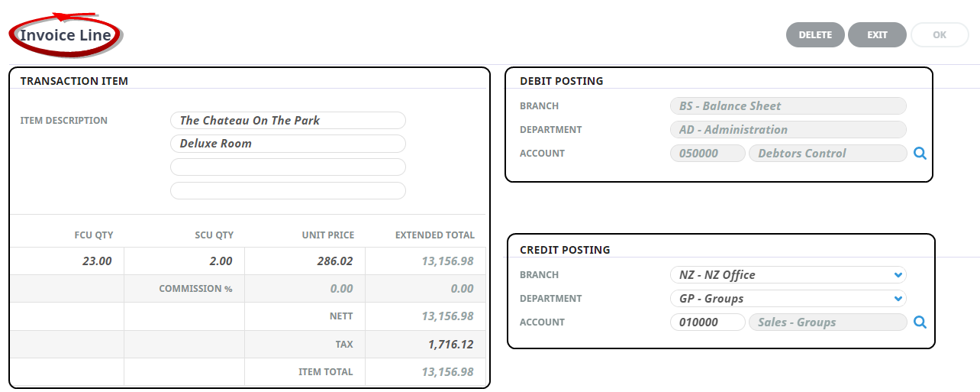Click the greyed-out OK button
Image resolution: width=980 pixels, height=392 pixels.
click(x=939, y=35)
